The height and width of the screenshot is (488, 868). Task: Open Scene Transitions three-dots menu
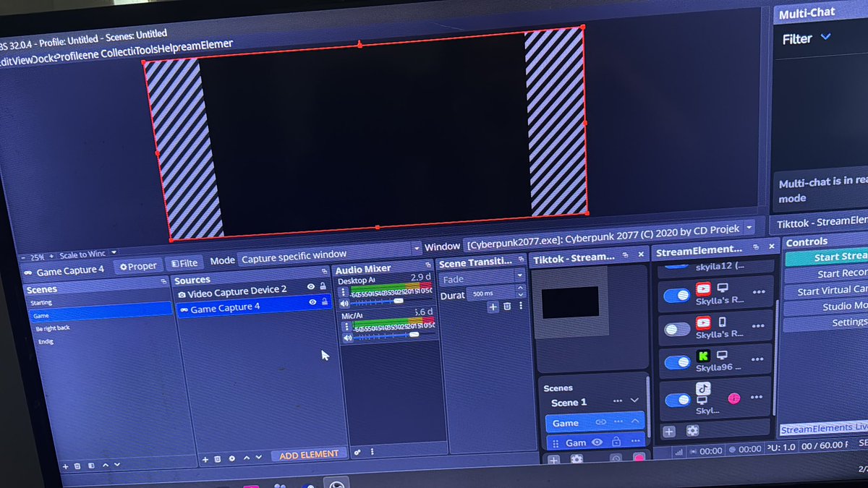pyautogui.click(x=520, y=306)
